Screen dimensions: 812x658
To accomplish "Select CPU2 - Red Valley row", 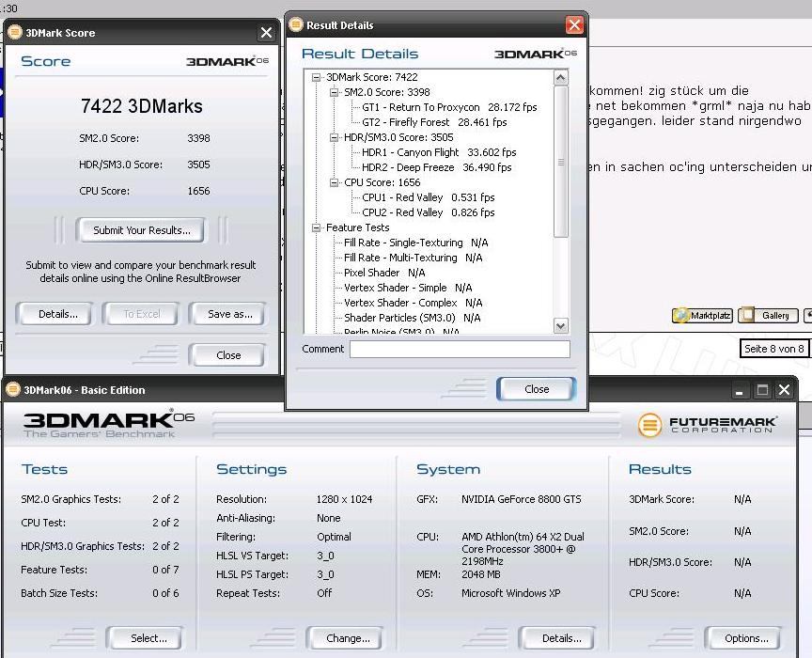I will tap(429, 212).
